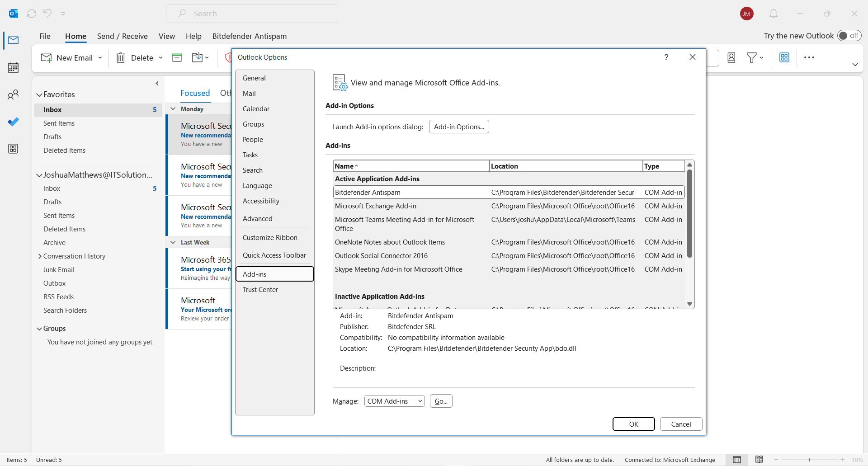Viewport: 868px width, 466px height.
Task: Open the notifications bell
Action: 774,14
